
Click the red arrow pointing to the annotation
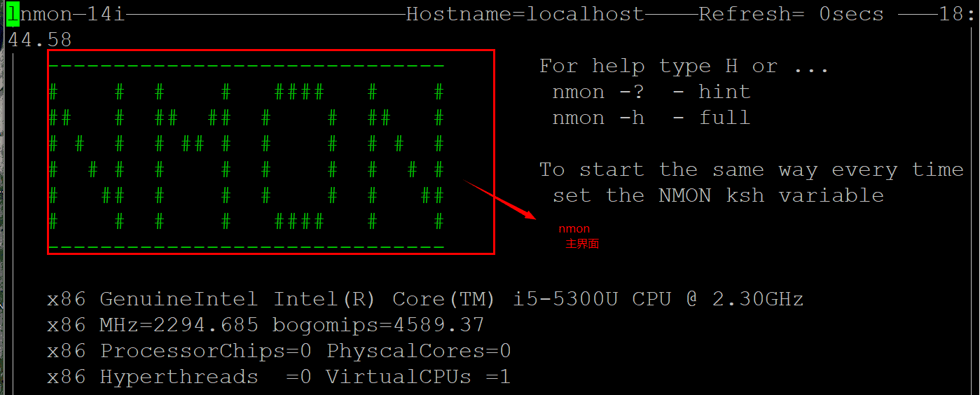pyautogui.click(x=500, y=200)
